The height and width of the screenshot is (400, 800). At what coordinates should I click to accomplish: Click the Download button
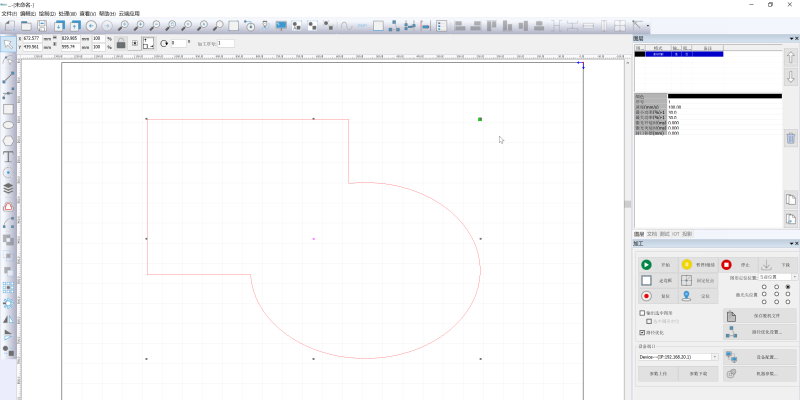coord(777,265)
